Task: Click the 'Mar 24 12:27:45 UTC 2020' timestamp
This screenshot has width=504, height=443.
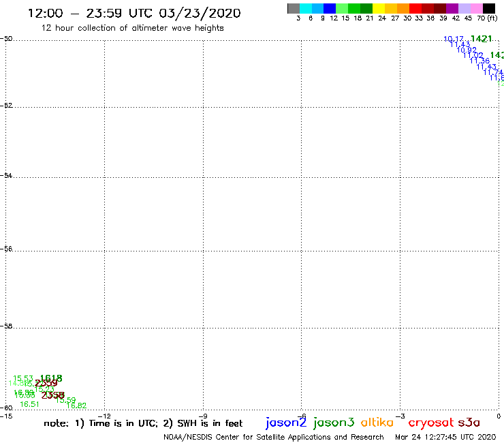Action: [x=445, y=438]
